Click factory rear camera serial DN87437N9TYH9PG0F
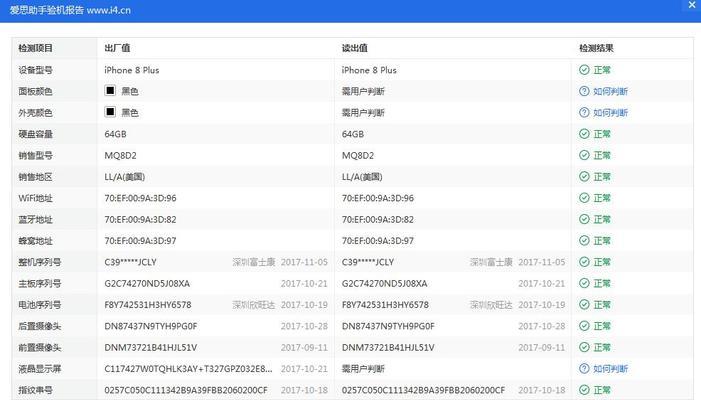Viewport: 701px width, 400px height. [x=151, y=326]
